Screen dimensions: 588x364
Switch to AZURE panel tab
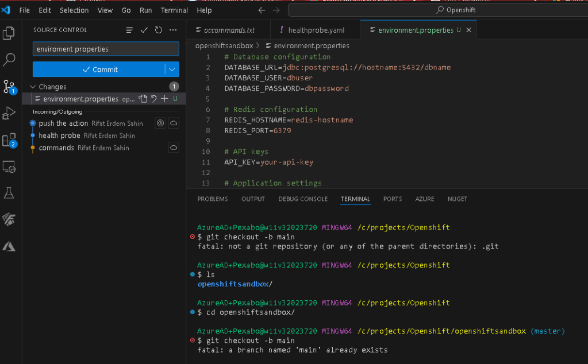pyautogui.click(x=425, y=199)
